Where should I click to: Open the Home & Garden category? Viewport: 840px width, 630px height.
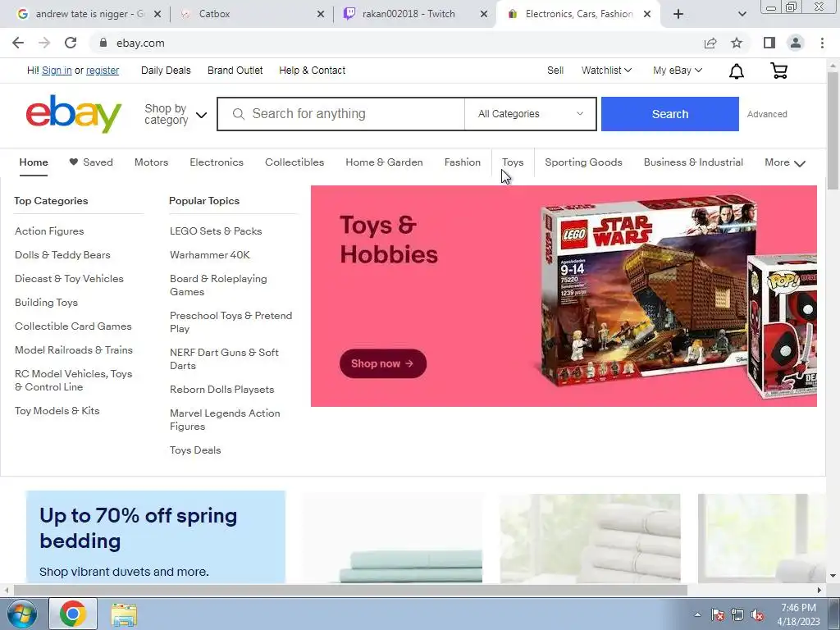[x=384, y=162]
